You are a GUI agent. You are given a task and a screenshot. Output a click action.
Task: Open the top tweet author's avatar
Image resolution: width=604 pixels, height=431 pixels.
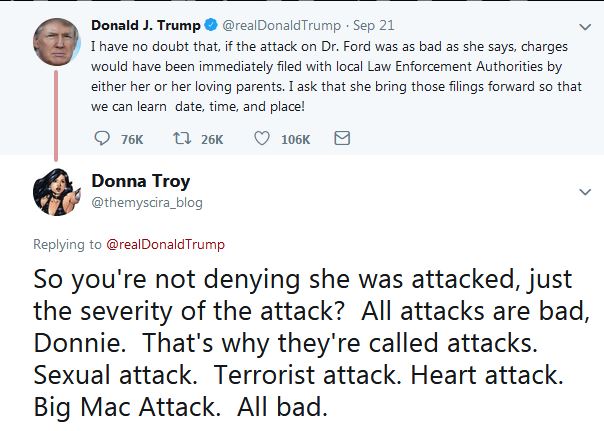[57, 42]
